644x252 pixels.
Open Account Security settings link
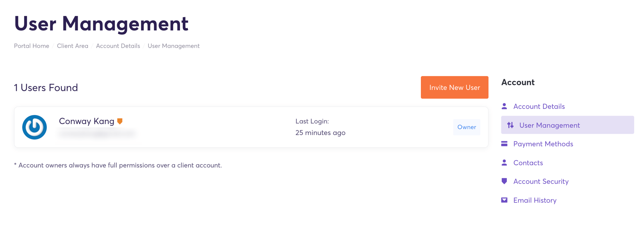tap(541, 181)
